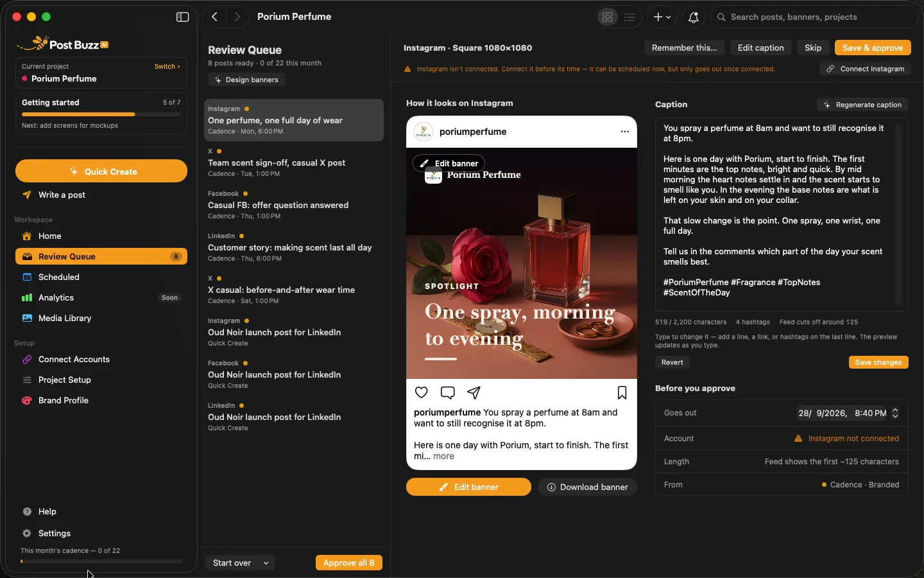Screen dimensions: 924x578
Task: Select 'Casual FB: offer question answered' post
Action: tap(294, 205)
